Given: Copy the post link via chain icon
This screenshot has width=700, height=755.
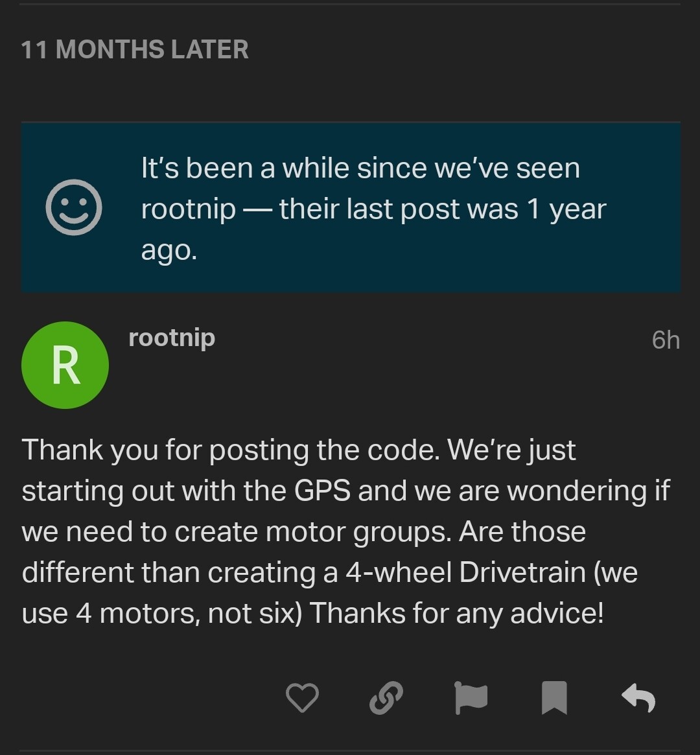Looking at the screenshot, I should click(x=386, y=697).
